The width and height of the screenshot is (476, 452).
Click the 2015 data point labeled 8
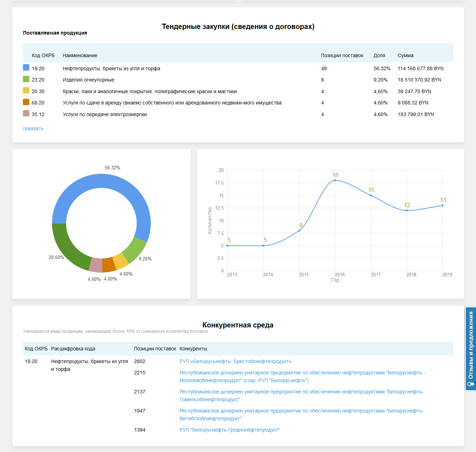(x=299, y=230)
